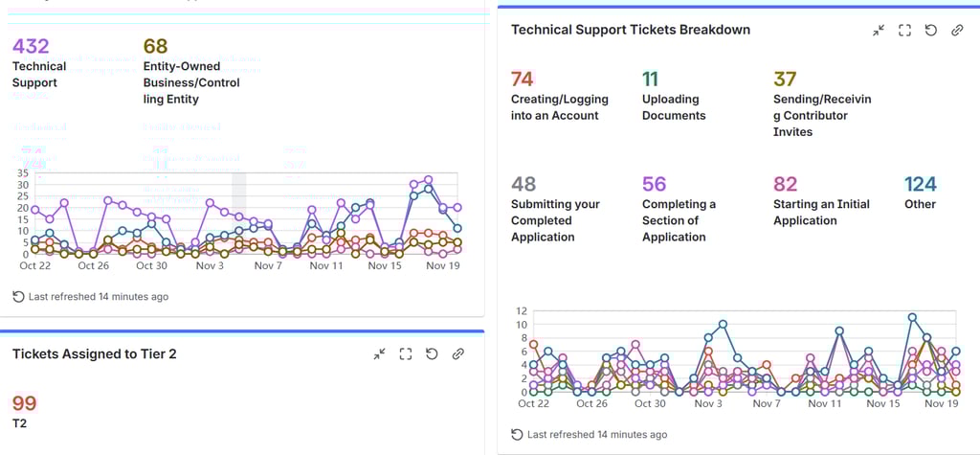
Task: Refresh the Technical Support Tickets Breakdown panel
Action: [930, 31]
